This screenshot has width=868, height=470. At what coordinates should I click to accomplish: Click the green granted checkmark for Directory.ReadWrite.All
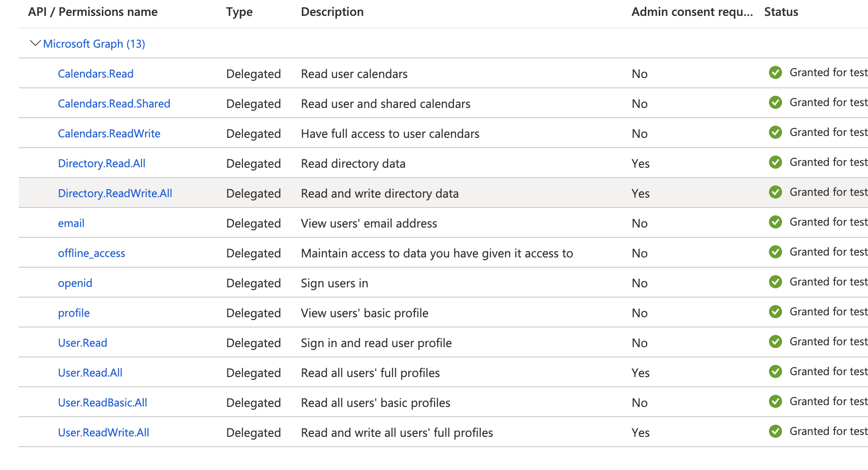(x=776, y=192)
